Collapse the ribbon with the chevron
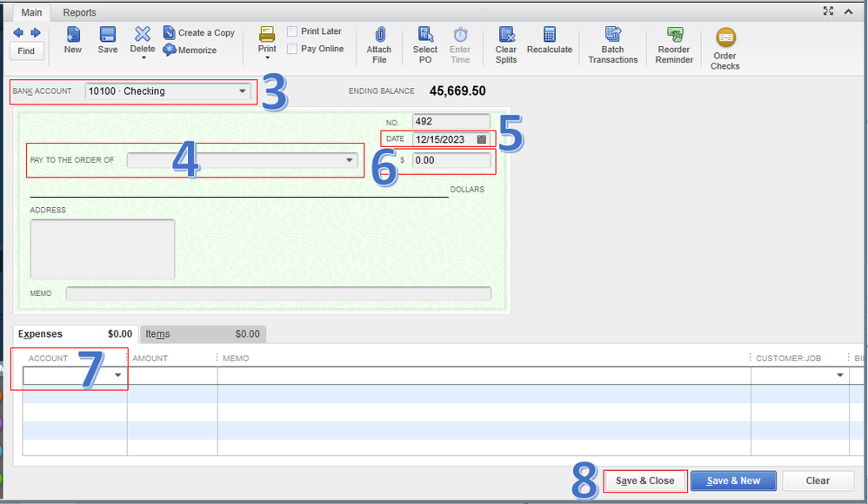 [848, 11]
